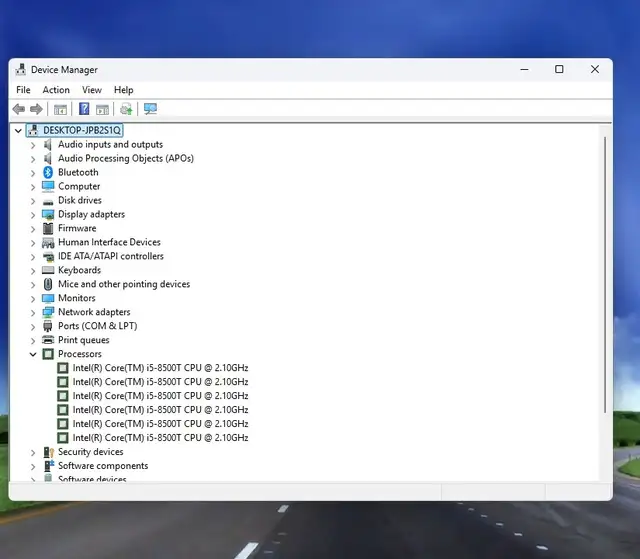
Task: Click the Print queues printer icon
Action: 48,340
